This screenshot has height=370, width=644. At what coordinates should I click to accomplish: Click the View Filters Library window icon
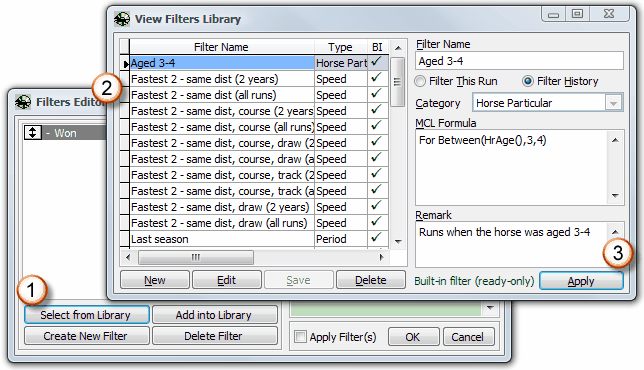(122, 19)
